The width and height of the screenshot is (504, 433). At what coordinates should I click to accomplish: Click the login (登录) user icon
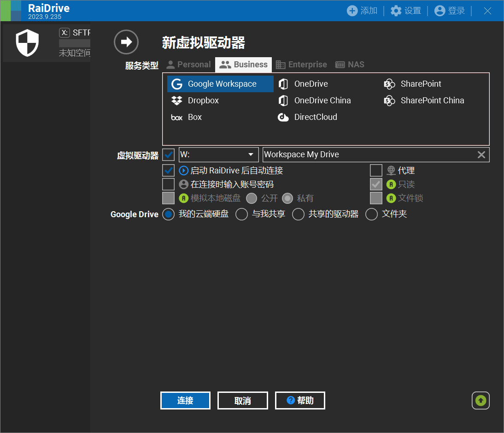440,11
